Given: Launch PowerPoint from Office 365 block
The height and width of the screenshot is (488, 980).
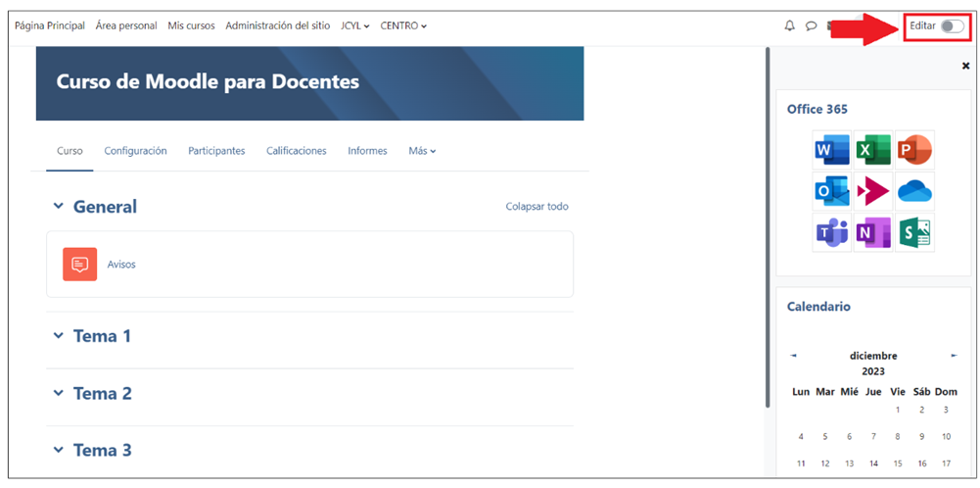Looking at the screenshot, I should 914,150.
